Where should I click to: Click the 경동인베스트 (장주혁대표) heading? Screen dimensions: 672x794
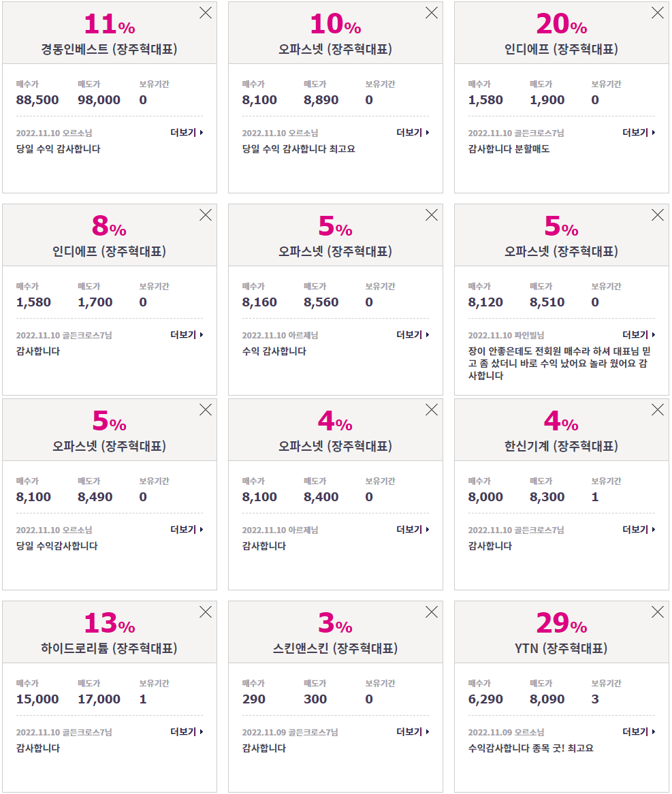(x=109, y=49)
